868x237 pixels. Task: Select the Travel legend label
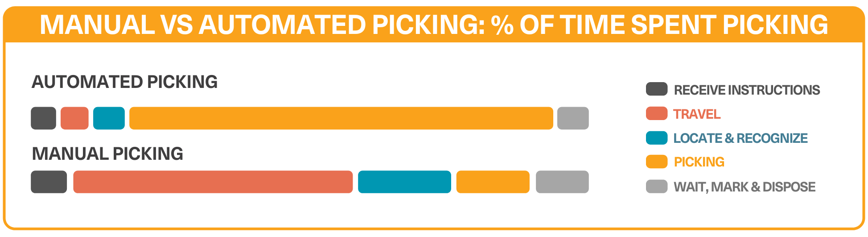[x=696, y=114]
